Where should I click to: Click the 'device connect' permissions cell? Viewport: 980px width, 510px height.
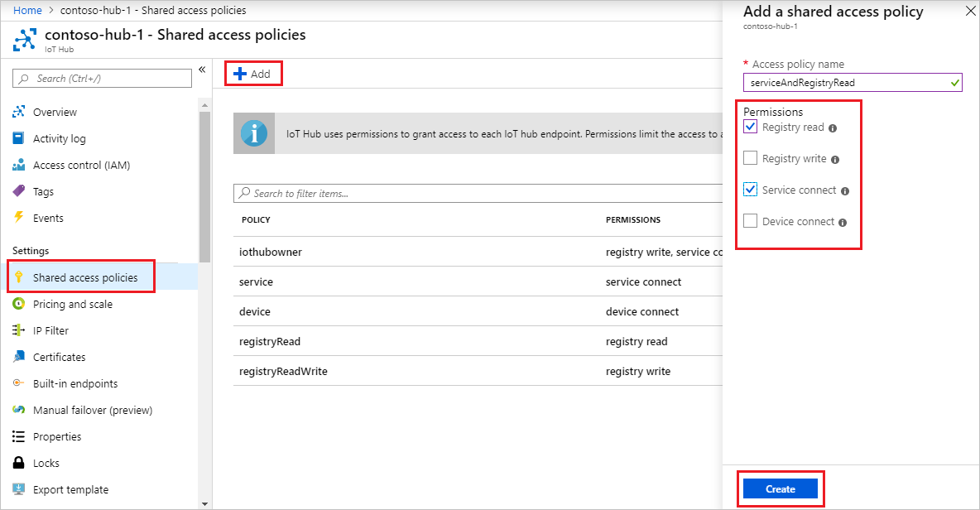(641, 311)
